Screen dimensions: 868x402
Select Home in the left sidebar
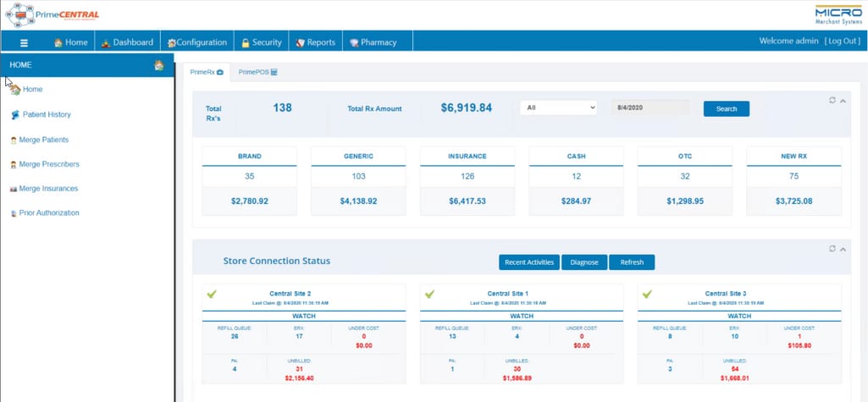click(x=33, y=89)
